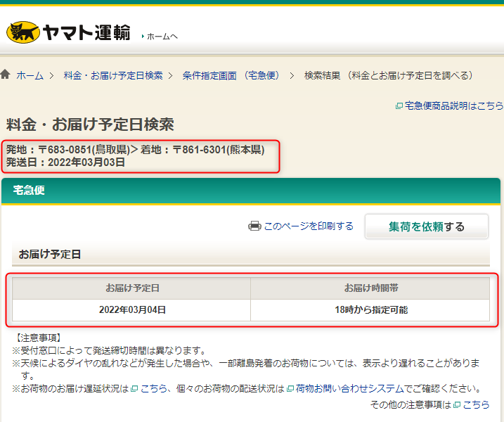This screenshot has height=422, width=504.
Task: Click the small arrow before ホームへ
Action: tap(143, 36)
